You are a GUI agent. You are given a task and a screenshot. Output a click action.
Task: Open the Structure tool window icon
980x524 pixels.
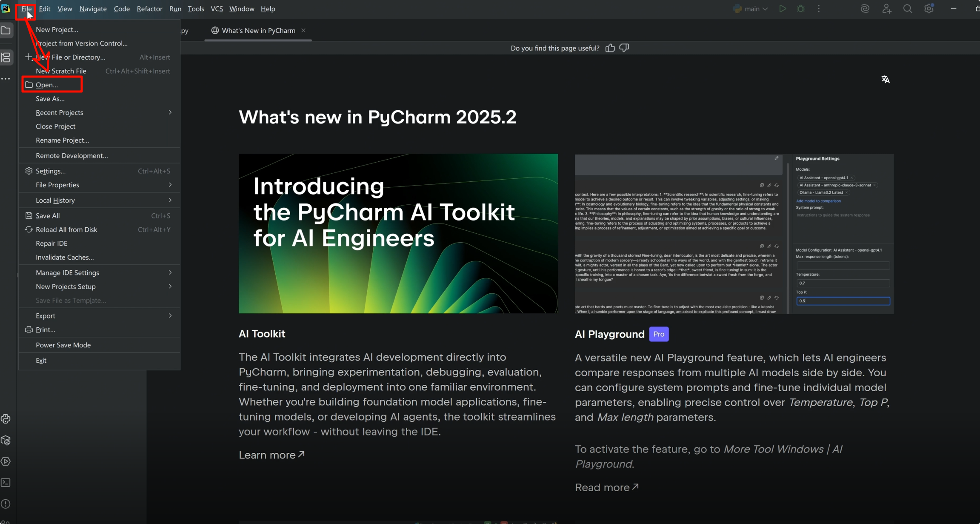6,57
